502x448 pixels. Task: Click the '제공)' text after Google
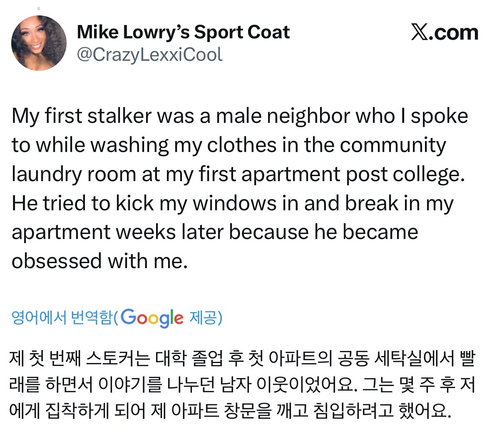point(206,318)
